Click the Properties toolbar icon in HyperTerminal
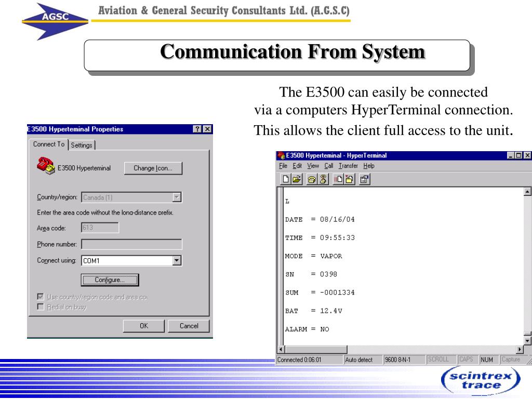Viewport: 532px width, 399px height. 364,179
